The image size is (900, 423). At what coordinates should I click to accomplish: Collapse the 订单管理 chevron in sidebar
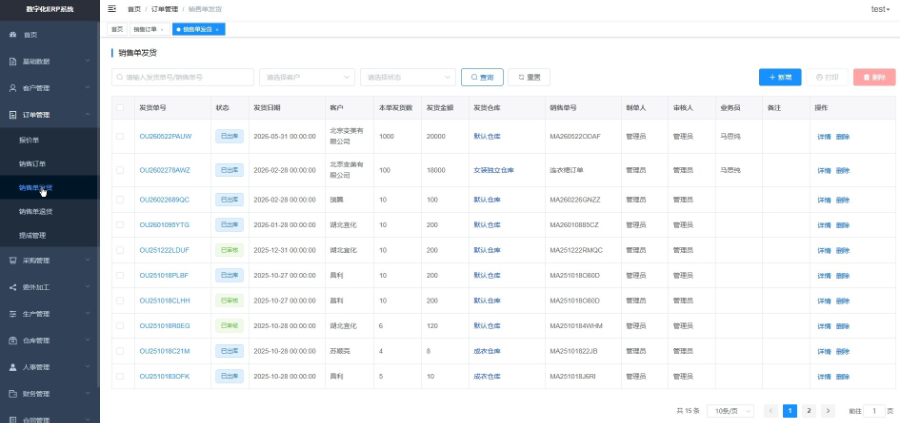pyautogui.click(x=88, y=115)
